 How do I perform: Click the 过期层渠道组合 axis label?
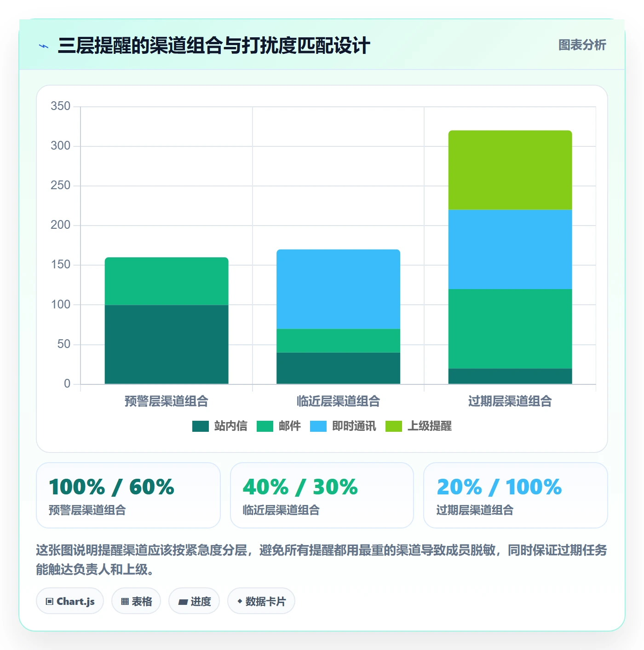point(510,401)
